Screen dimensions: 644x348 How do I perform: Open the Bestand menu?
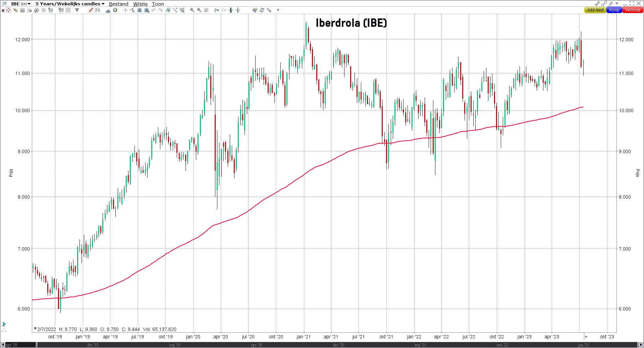pos(119,4)
